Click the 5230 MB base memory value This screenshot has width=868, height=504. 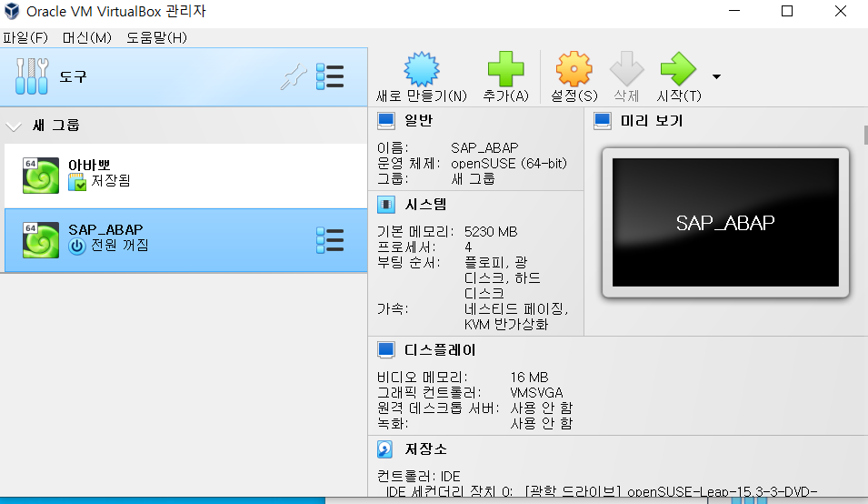point(491,231)
